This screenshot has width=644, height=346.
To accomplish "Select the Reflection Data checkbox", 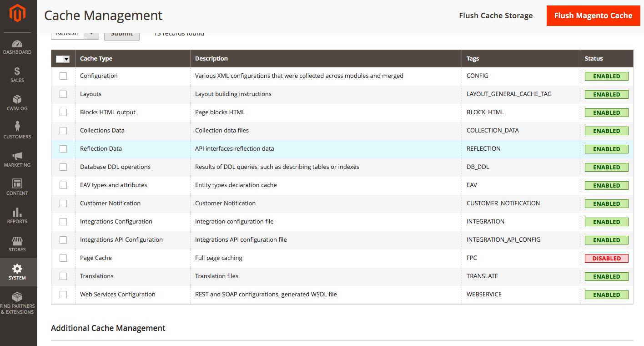I will tap(63, 149).
